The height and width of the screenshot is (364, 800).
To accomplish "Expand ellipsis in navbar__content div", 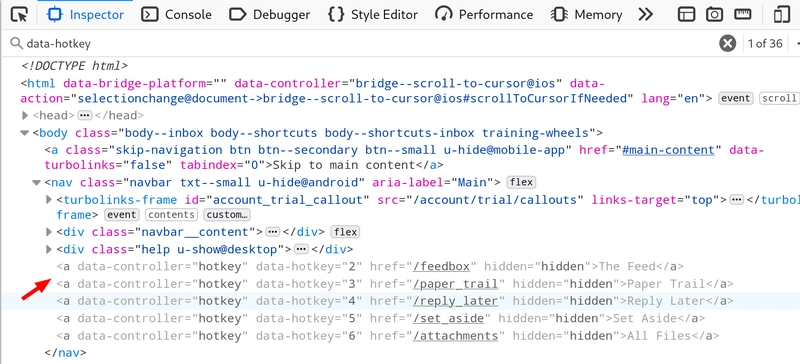I will pyautogui.click(x=272, y=232).
